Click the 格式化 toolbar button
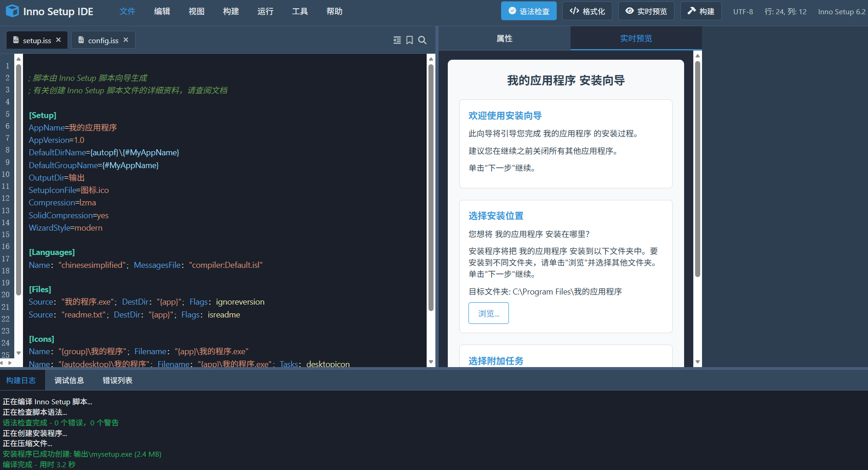The width and height of the screenshot is (868, 470). (587, 11)
